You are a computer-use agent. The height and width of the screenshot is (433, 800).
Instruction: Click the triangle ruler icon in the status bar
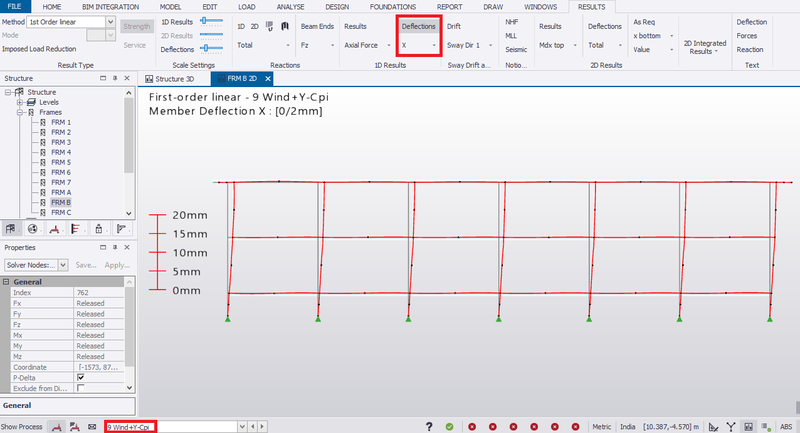[x=714, y=427]
